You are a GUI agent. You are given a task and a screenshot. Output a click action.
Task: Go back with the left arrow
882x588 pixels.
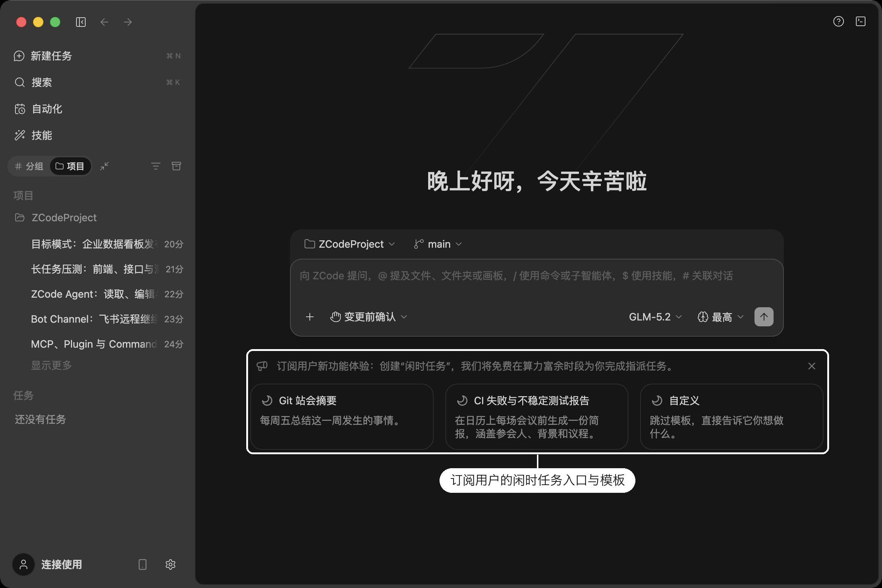coord(104,22)
